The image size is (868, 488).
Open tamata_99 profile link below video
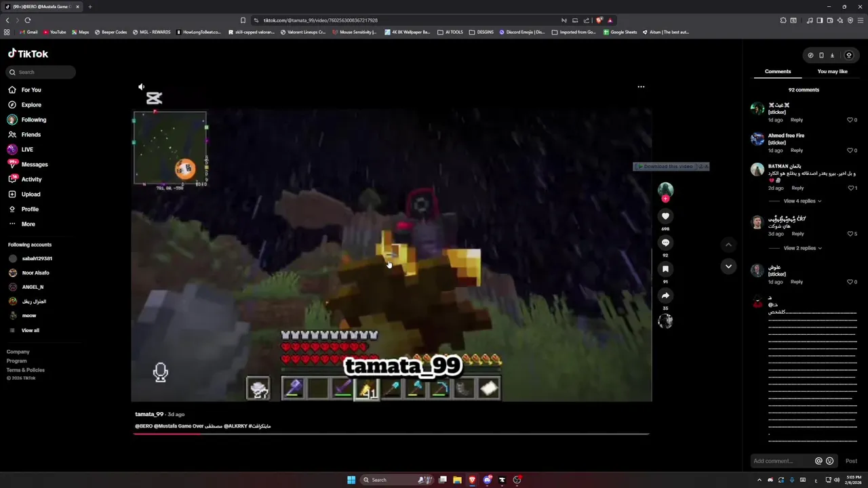coord(149,414)
